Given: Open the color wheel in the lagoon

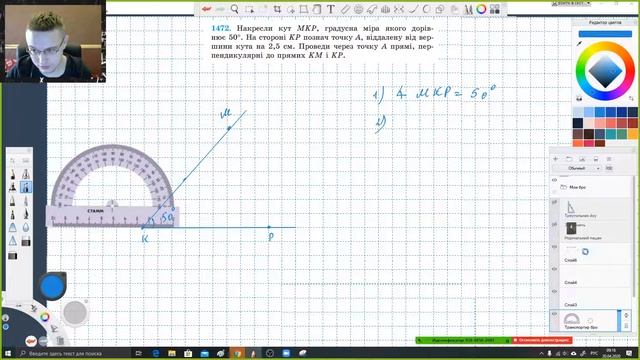Looking at the screenshot, I should pyautogui.click(x=44, y=317).
